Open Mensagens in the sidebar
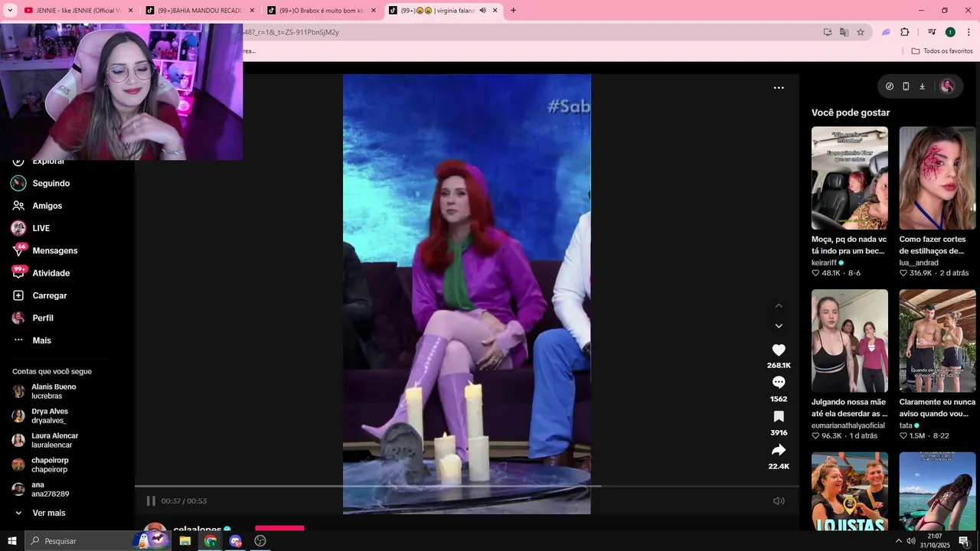The width and height of the screenshot is (980, 551). [x=54, y=250]
